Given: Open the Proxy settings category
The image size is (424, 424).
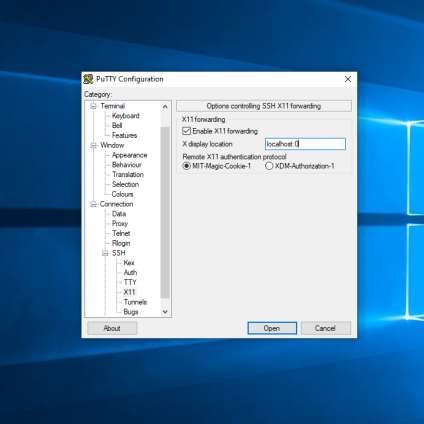Looking at the screenshot, I should pyautogui.click(x=120, y=223).
